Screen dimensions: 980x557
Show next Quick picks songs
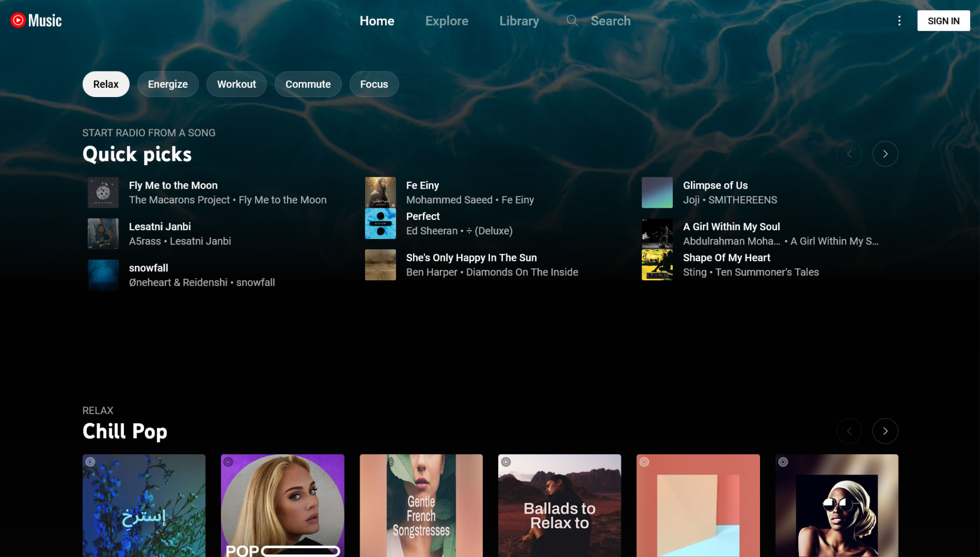pyautogui.click(x=885, y=154)
